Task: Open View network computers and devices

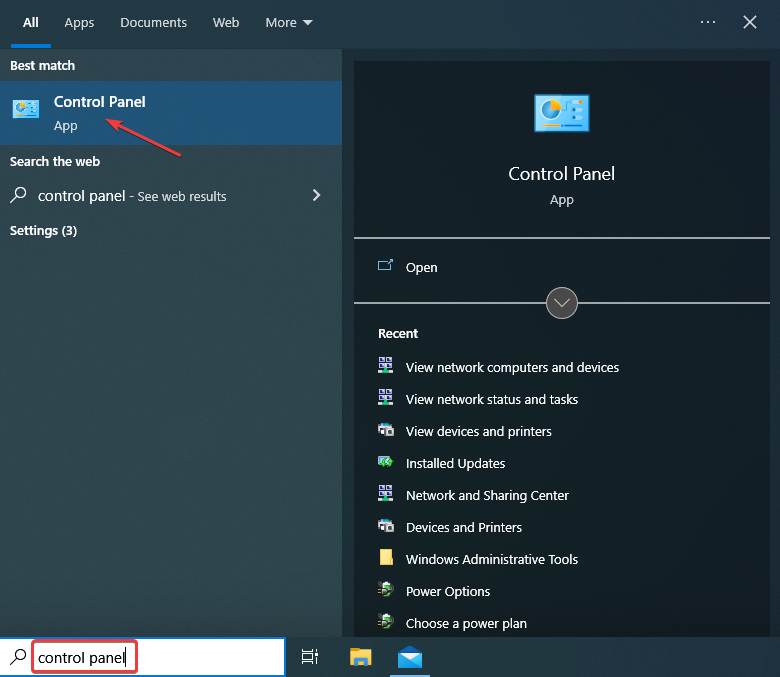Action: tap(512, 368)
